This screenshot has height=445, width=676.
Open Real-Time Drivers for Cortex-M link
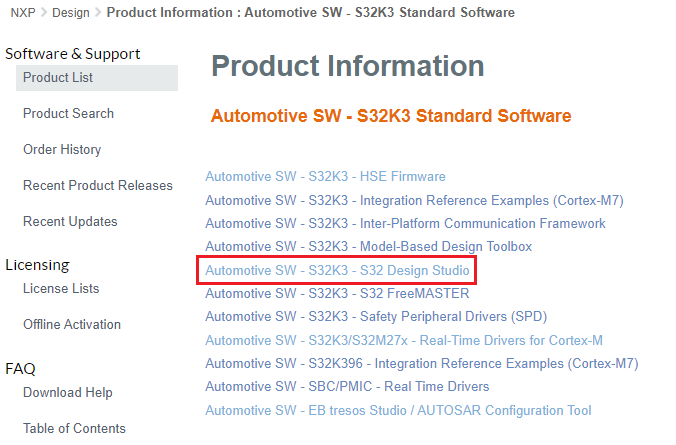(404, 340)
